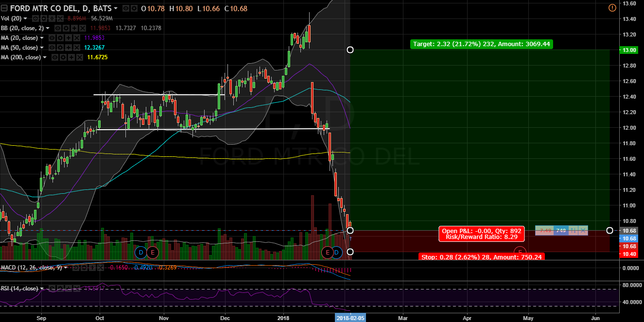Hide the Vol (20) indicator using eye icon
Viewport: 644px width, 322px height.
[35, 18]
